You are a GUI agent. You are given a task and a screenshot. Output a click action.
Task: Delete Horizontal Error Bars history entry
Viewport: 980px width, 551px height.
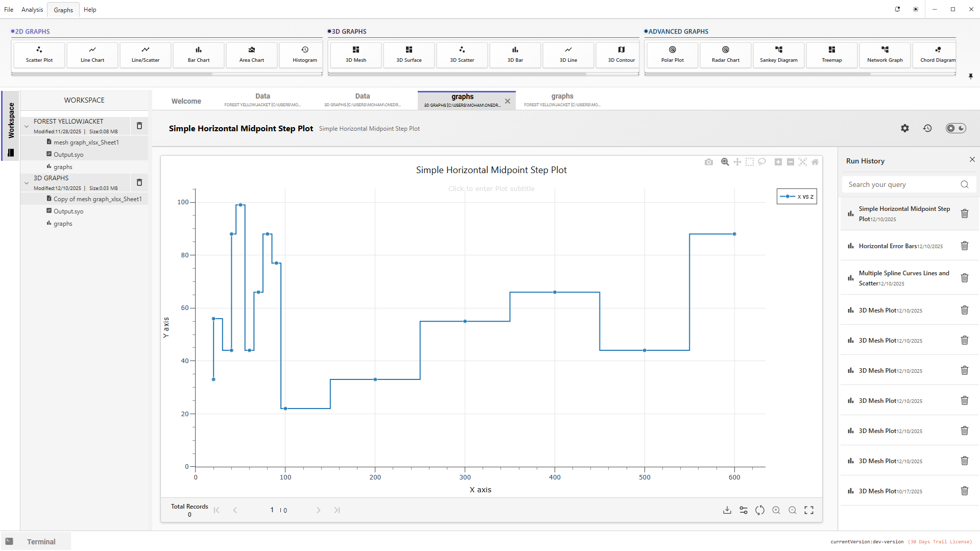pos(964,246)
